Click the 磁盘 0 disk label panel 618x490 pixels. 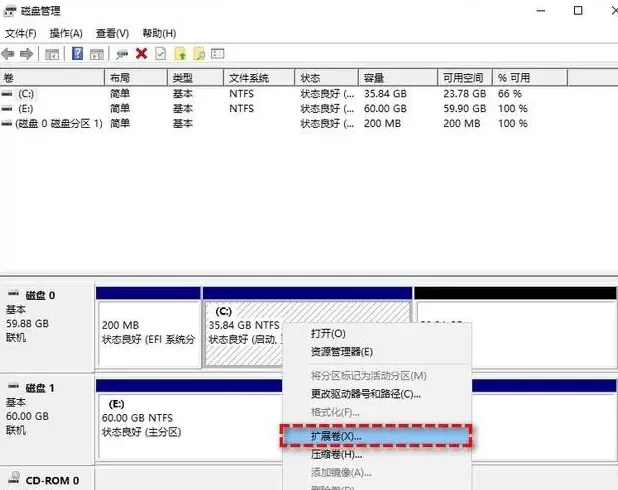click(x=47, y=326)
